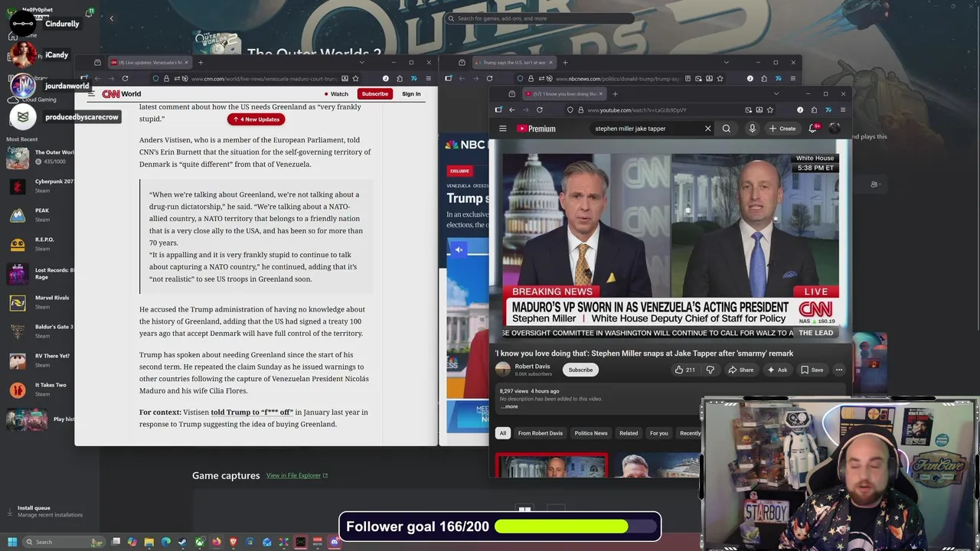This screenshot has width=980, height=551.
Task: Open the CNN Watch link
Action: [x=335, y=93]
